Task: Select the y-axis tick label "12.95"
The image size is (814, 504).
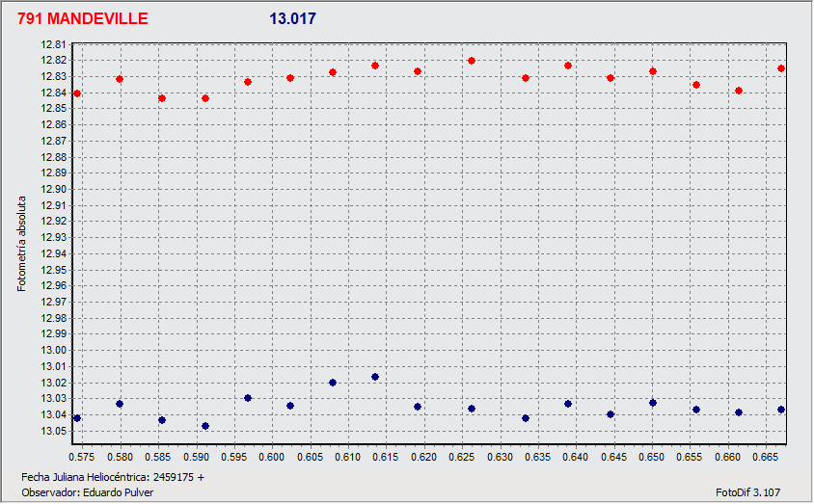Action: 53,270
